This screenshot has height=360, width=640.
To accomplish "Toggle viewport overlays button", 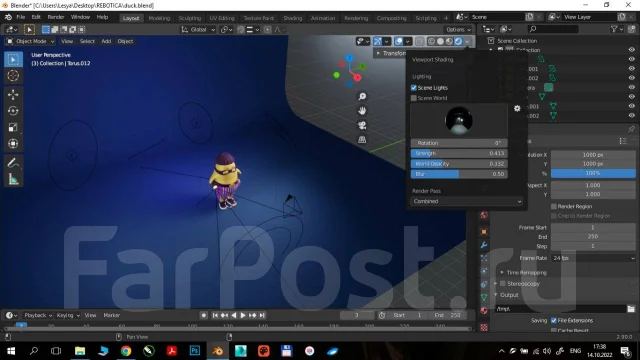I will [x=399, y=41].
